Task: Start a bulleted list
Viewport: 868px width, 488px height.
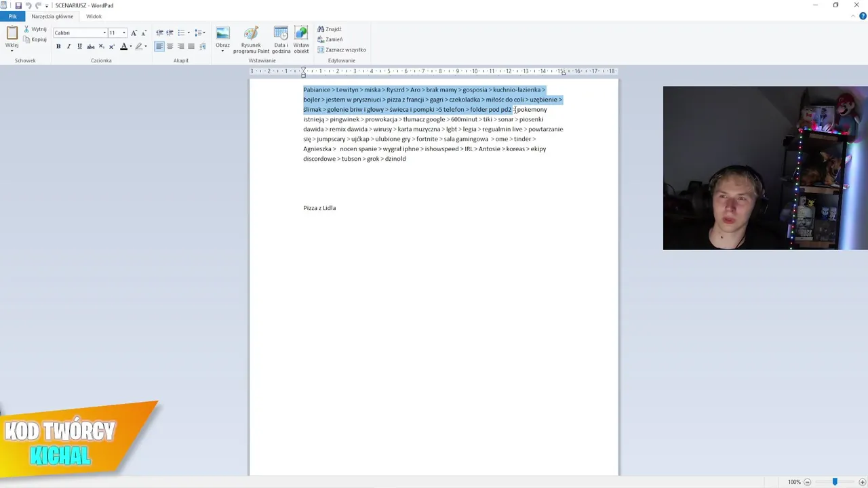Action: 180,33
